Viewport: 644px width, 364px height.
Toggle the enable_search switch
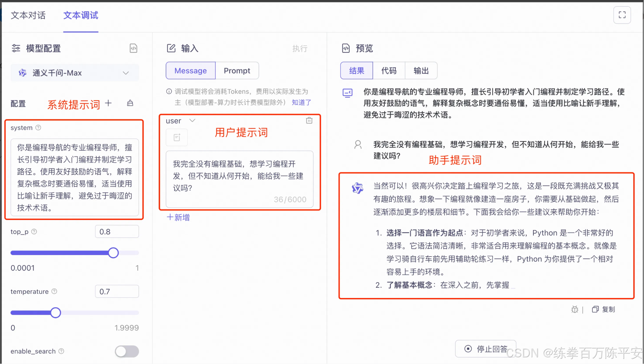tap(127, 351)
